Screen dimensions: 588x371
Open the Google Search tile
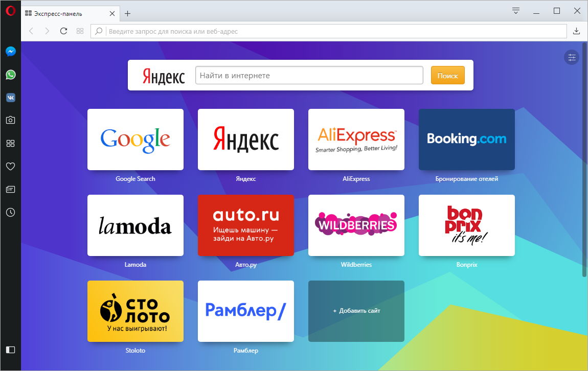click(x=135, y=140)
